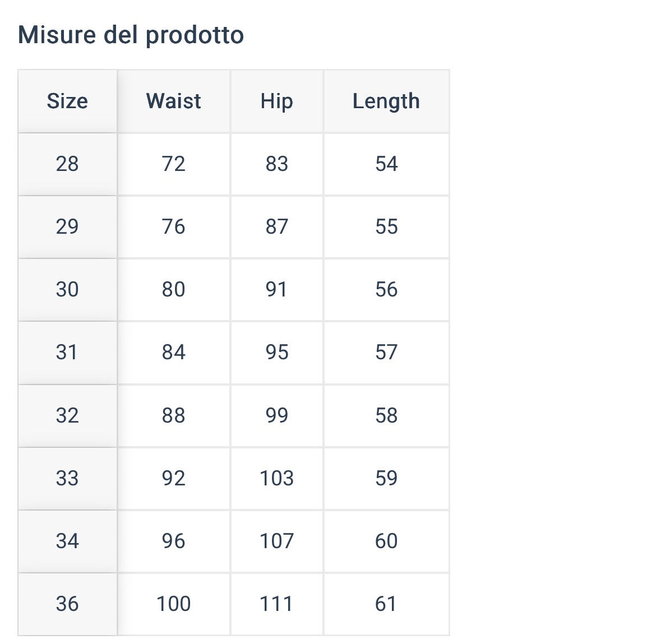The height and width of the screenshot is (644, 661).
Task: Select the size 28 row label
Action: [x=67, y=164]
